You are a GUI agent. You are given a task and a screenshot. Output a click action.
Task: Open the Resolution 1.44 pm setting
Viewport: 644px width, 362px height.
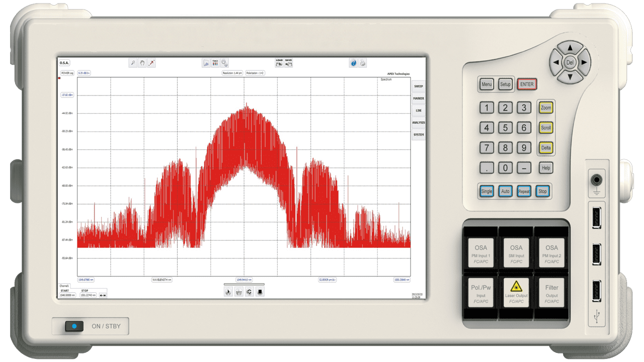232,73
